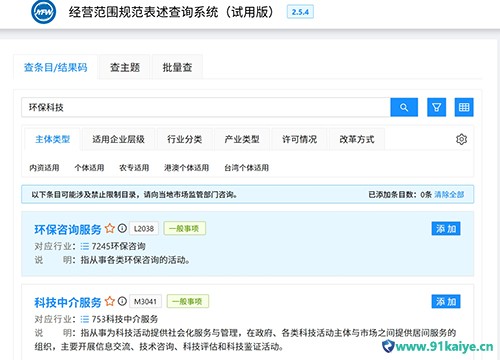The image size is (500, 360).
Task: Open the filter funnel icon
Action: (437, 107)
